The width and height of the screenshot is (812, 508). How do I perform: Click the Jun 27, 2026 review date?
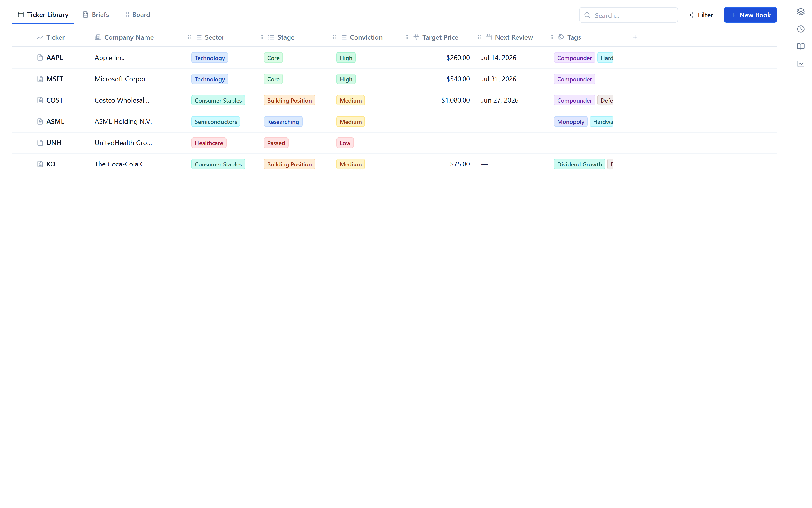pos(500,100)
